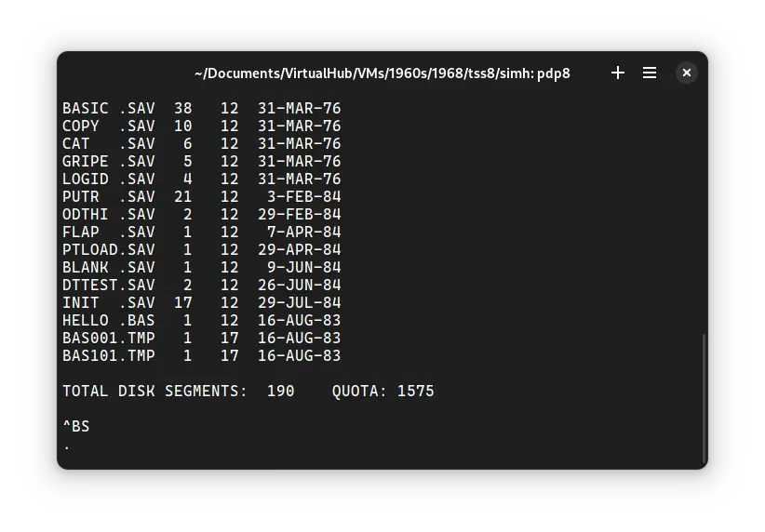Select the PTLOAD.SAV file name
Image resolution: width=765 pixels, height=532 pixels.
click(x=109, y=249)
